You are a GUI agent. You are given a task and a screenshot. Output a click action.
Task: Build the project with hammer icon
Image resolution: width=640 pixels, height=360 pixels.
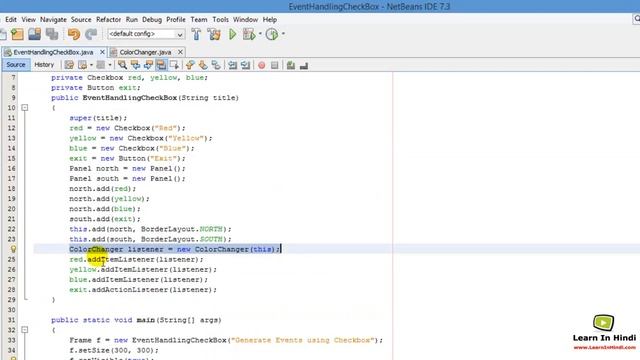196,34
